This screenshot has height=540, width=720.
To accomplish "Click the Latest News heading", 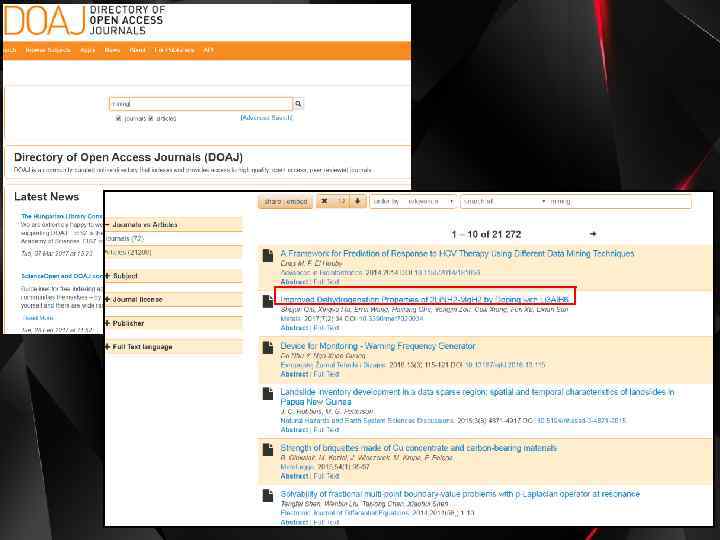I will pos(46,197).
